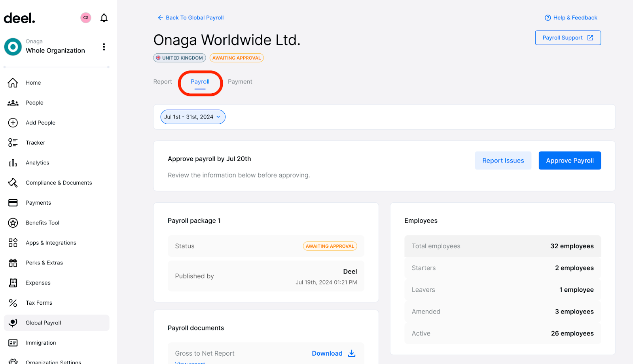
Task: Click the back arrow icon
Action: 160,18
